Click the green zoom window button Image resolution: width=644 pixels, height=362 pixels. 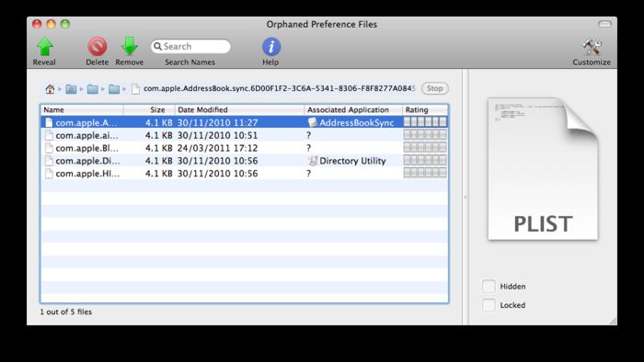pyautogui.click(x=65, y=24)
